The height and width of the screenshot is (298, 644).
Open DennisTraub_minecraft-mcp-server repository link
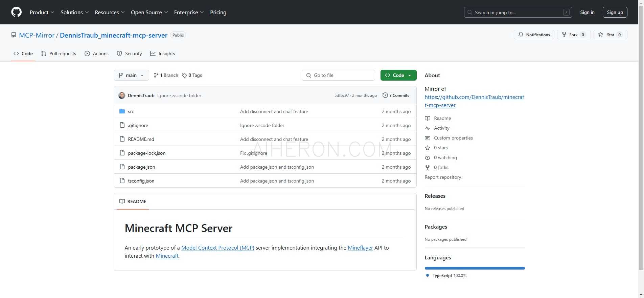[x=114, y=35]
